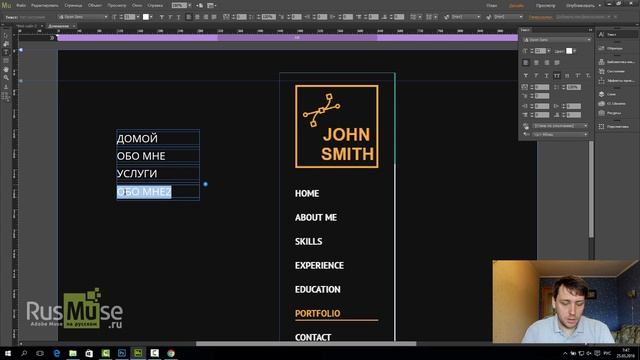Open Microsoft Edge from the taskbar
The image size is (640, 360).
pos(57,353)
